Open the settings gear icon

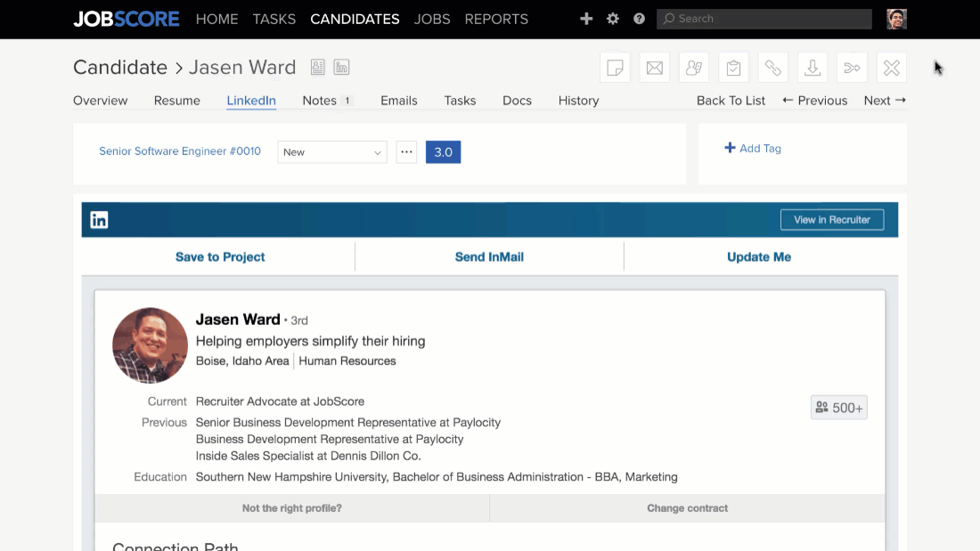click(x=613, y=19)
